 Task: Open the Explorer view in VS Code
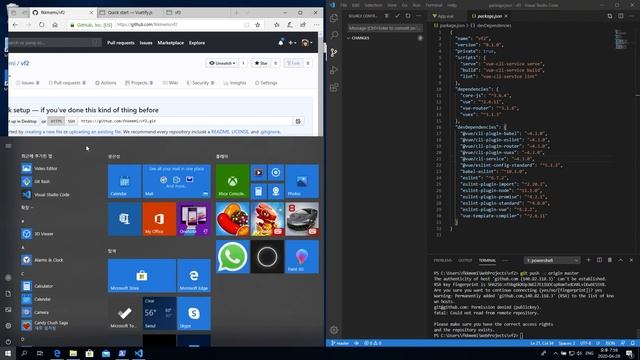coord(334,18)
